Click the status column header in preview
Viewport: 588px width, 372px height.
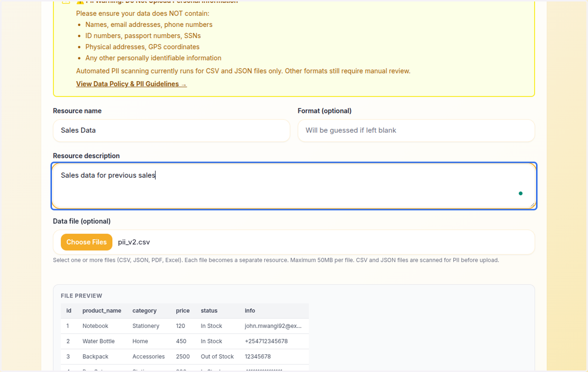click(x=209, y=311)
